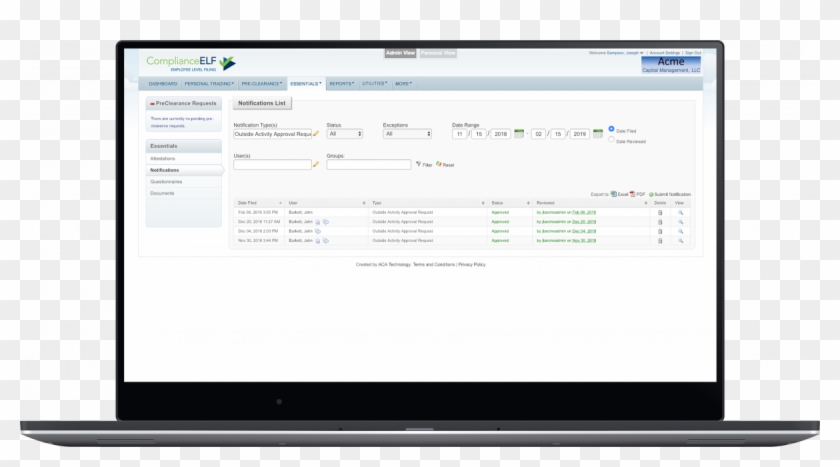The height and width of the screenshot is (467, 840).
Task: Open the start date calendar picker
Action: (519, 133)
